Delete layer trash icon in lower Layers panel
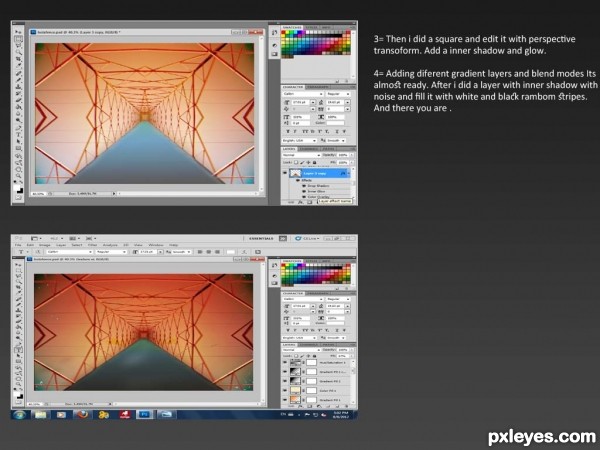 pyautogui.click(x=346, y=406)
